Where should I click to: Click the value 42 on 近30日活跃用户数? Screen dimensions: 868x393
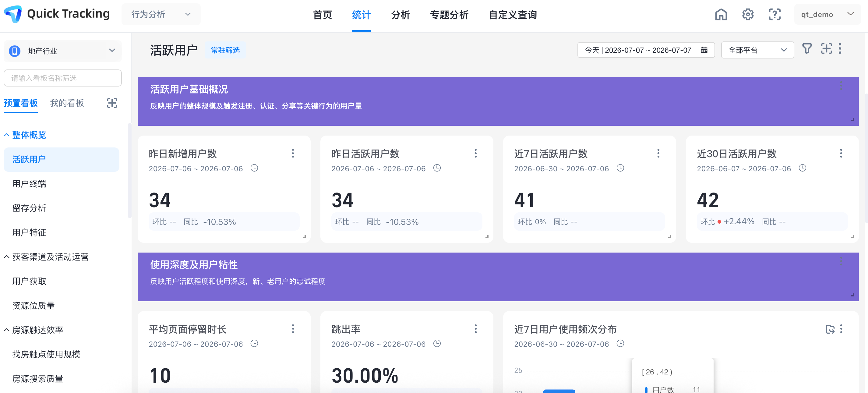(707, 200)
